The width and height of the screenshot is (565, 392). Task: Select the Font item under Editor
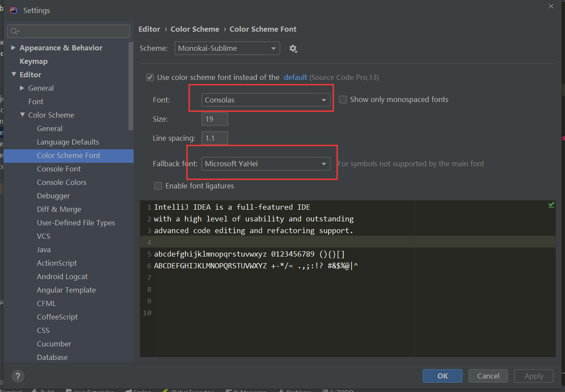click(x=36, y=102)
